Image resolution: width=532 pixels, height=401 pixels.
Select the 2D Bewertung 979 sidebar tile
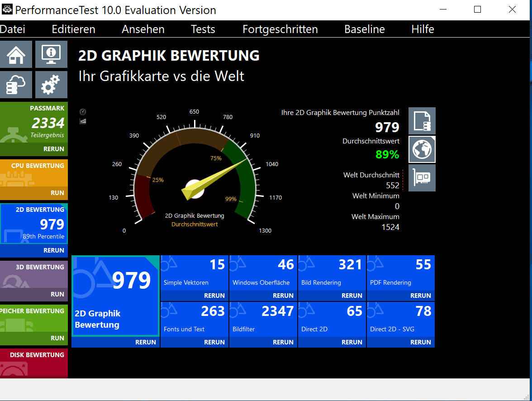coord(34,224)
